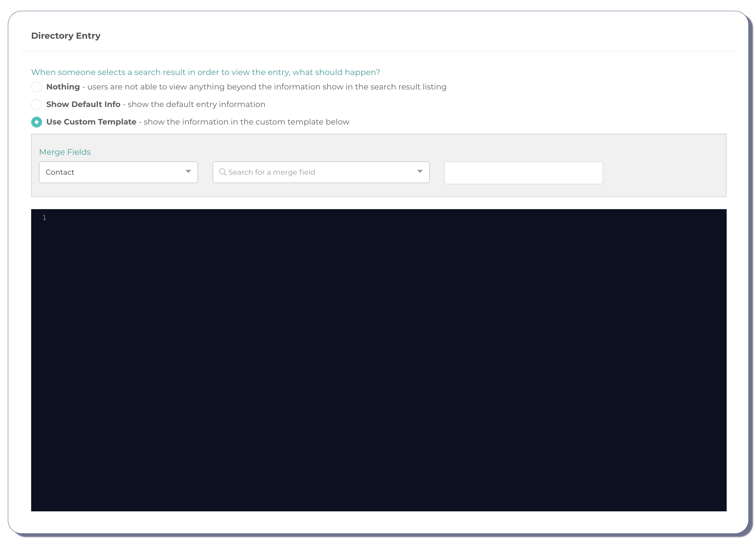This screenshot has width=756, height=544.
Task: Click the Merge Fields section label
Action: [65, 152]
